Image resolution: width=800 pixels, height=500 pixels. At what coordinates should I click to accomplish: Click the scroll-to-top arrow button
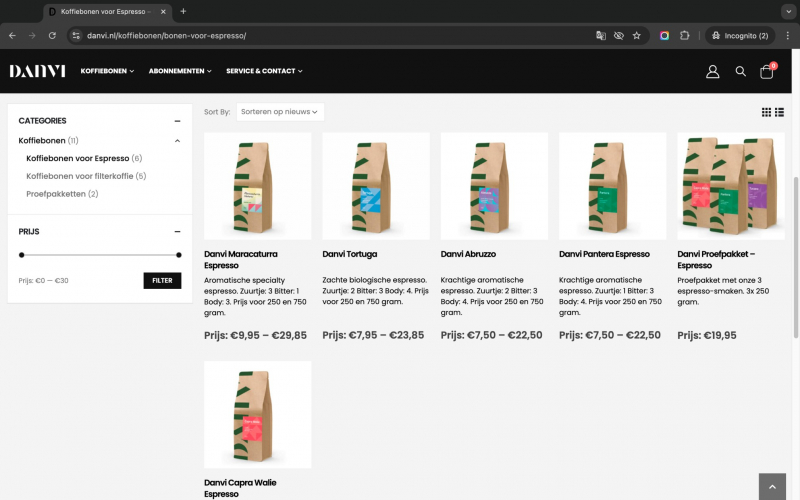(772, 487)
